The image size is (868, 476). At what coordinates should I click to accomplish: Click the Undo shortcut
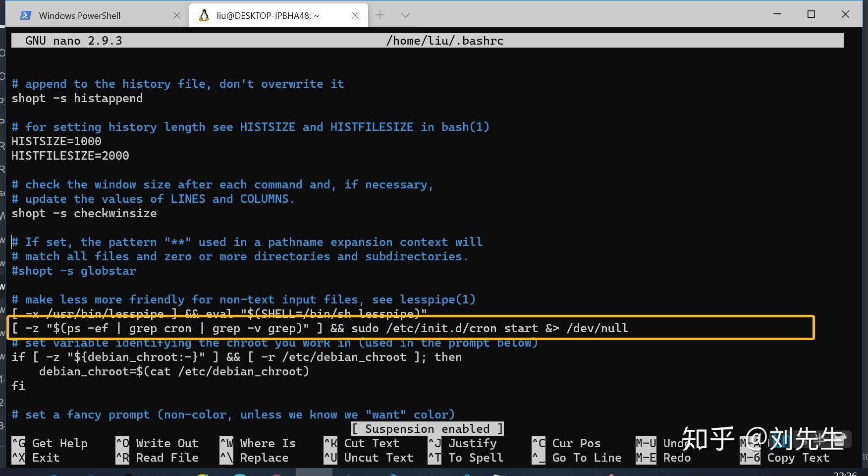point(664,443)
